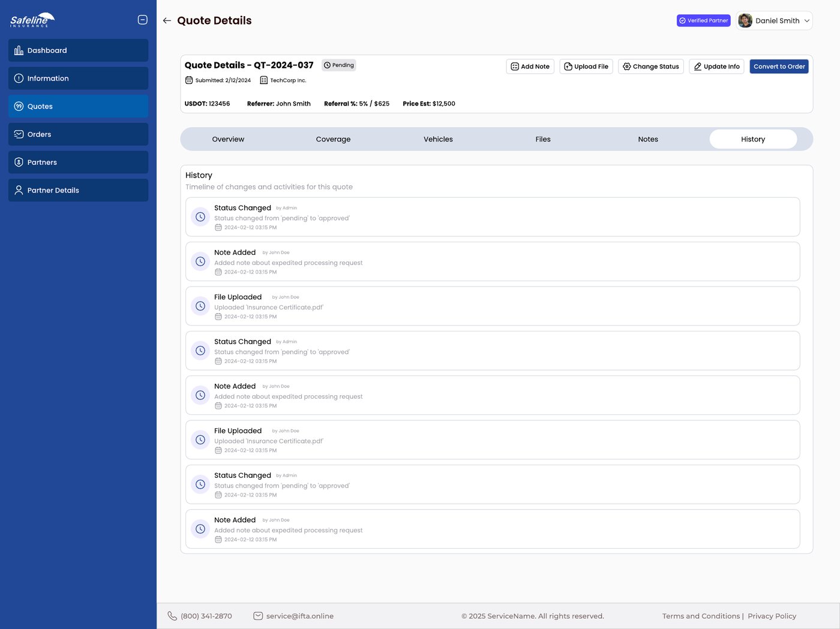
Task: Click the (800) 341-2870 phone number
Action: pos(206,616)
